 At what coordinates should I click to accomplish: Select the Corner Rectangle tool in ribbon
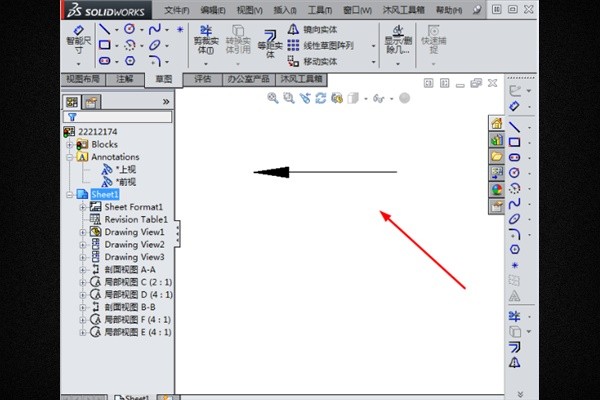tap(104, 45)
